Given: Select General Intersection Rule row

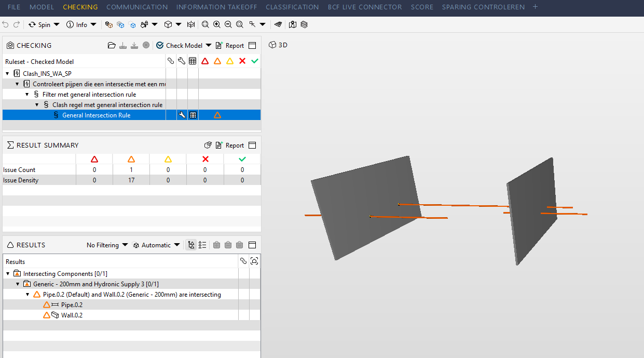Looking at the screenshot, I should click(x=131, y=115).
